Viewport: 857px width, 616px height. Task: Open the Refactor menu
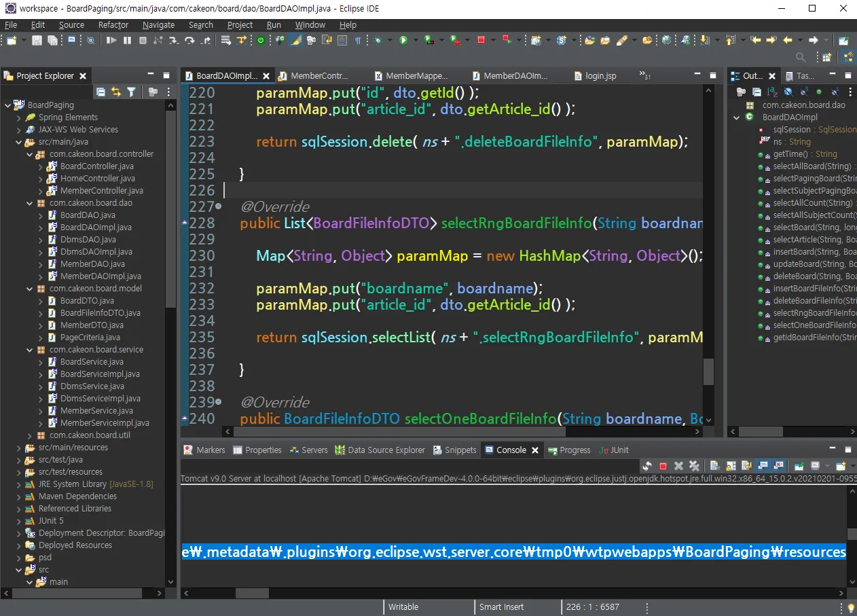pyautogui.click(x=113, y=25)
